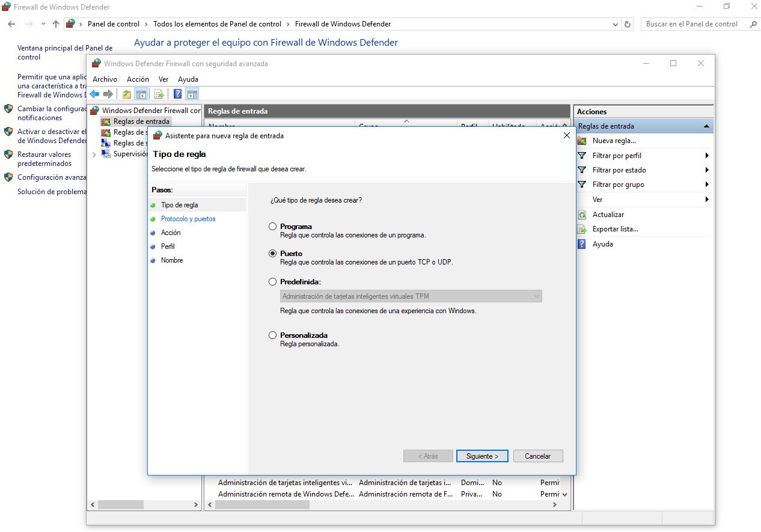Go to Protocolo y puertos step

pos(188,219)
